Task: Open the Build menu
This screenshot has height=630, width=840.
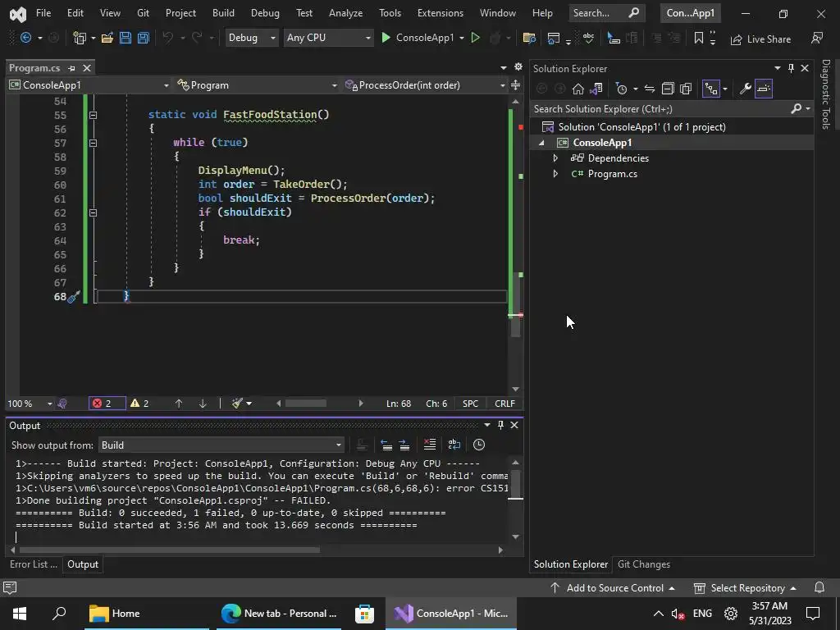Action: [223, 13]
